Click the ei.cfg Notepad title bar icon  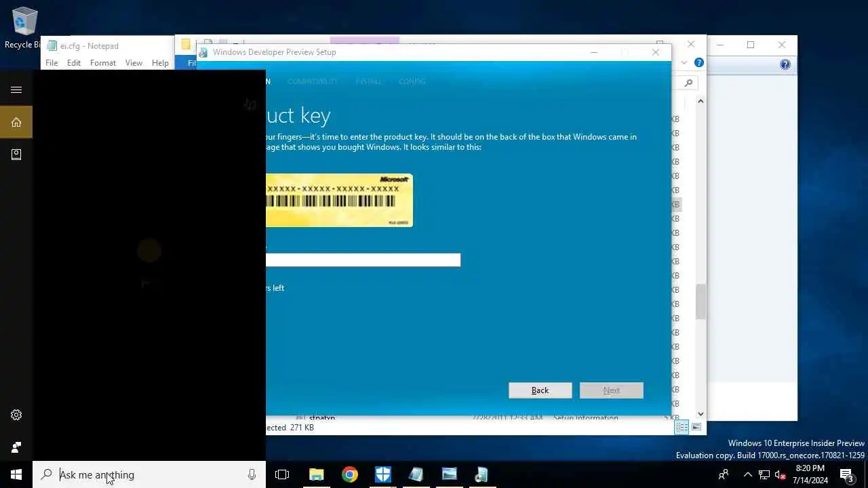pos(52,46)
